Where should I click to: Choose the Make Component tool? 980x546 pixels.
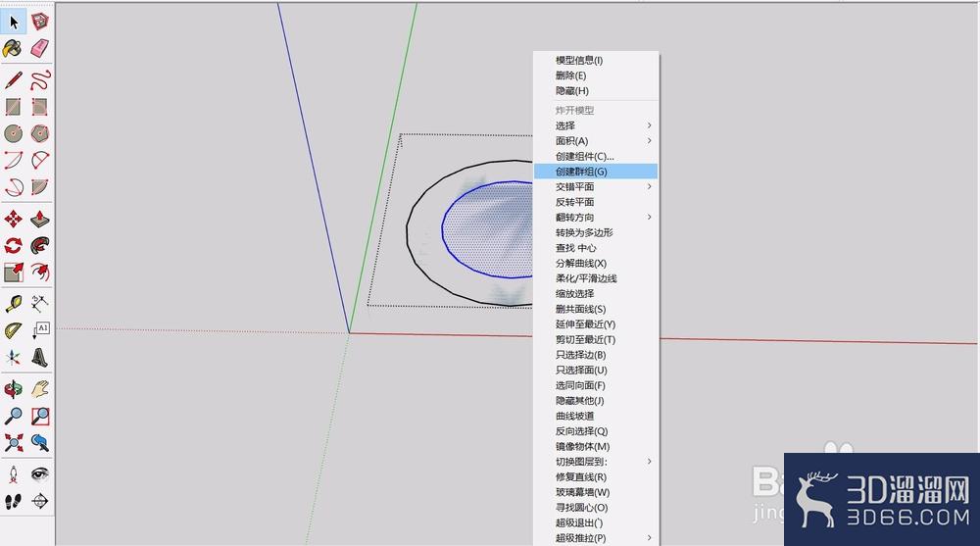point(40,22)
